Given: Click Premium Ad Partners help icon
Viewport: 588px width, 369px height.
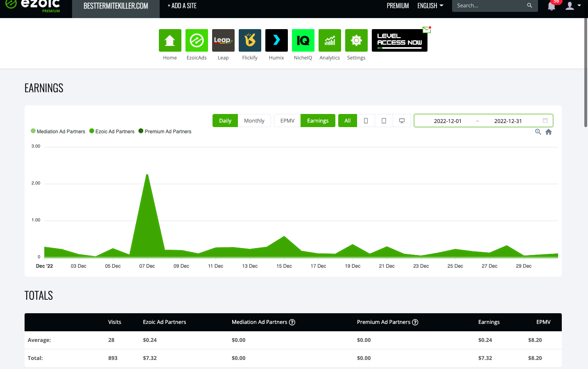Looking at the screenshot, I should click(415, 322).
